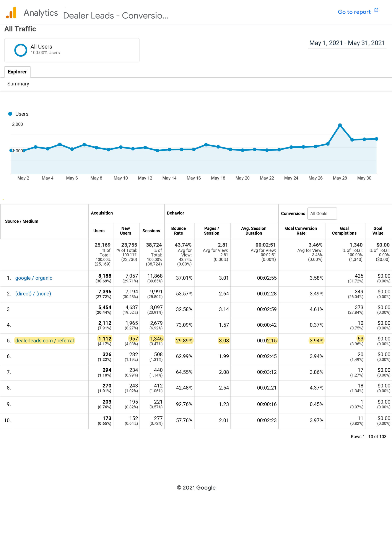Image resolution: width=392 pixels, height=555 pixels.
Task: Click the external link icon beside Go to report
Action: (x=376, y=10)
